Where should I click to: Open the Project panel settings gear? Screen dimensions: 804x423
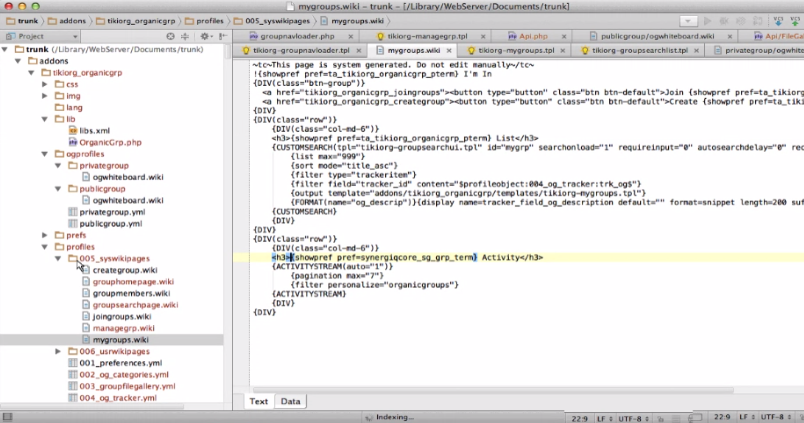[x=204, y=36]
